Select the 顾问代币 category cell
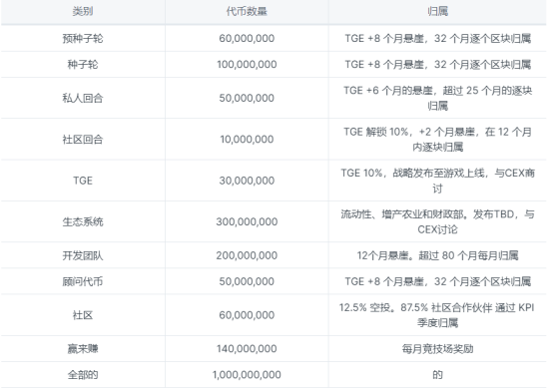The image size is (552, 392). coord(83,281)
